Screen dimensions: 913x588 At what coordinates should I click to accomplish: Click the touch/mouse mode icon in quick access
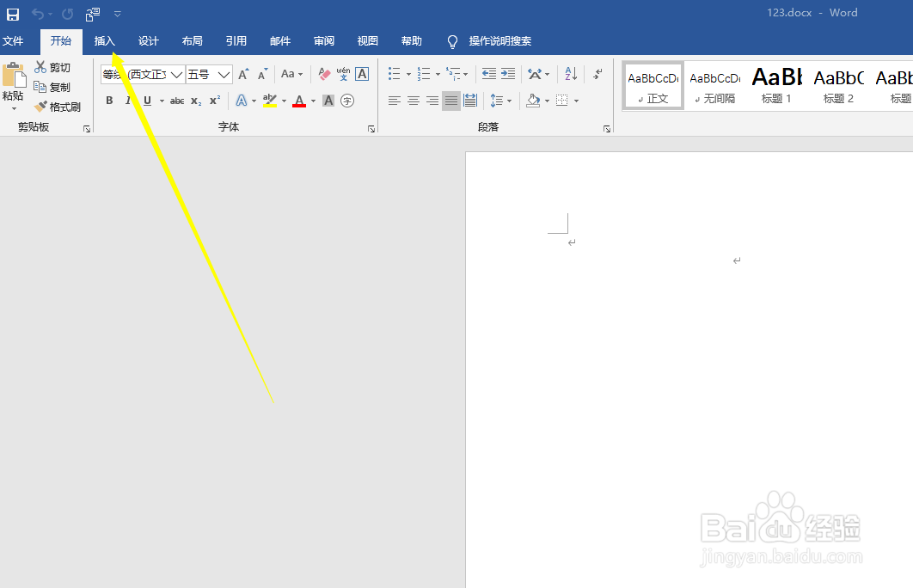pos(93,14)
